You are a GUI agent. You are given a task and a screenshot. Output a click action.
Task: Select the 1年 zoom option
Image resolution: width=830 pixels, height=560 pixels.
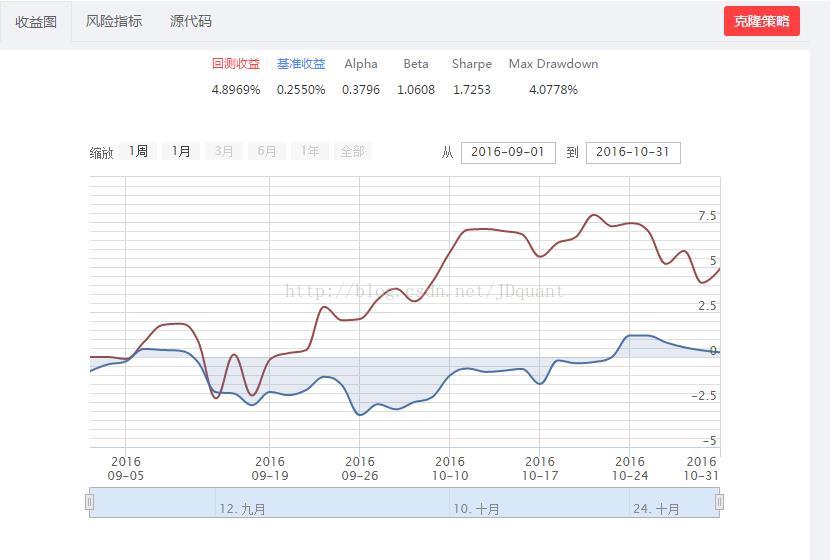(310, 151)
